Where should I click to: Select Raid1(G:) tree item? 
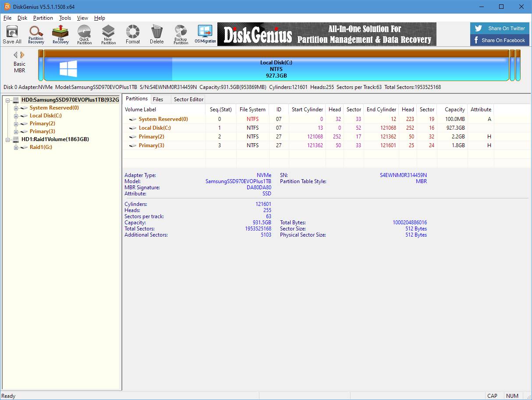click(x=41, y=147)
